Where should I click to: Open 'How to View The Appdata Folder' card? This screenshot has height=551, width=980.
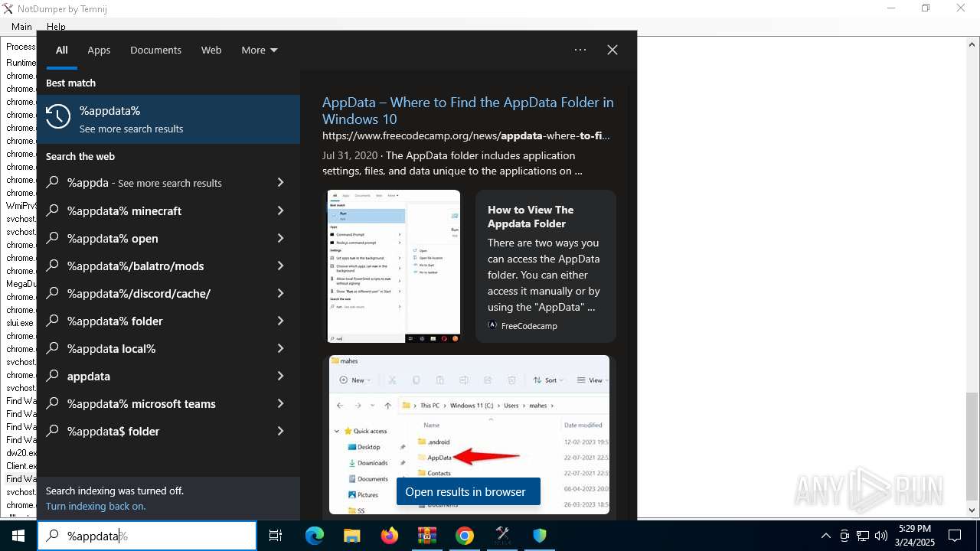546,266
